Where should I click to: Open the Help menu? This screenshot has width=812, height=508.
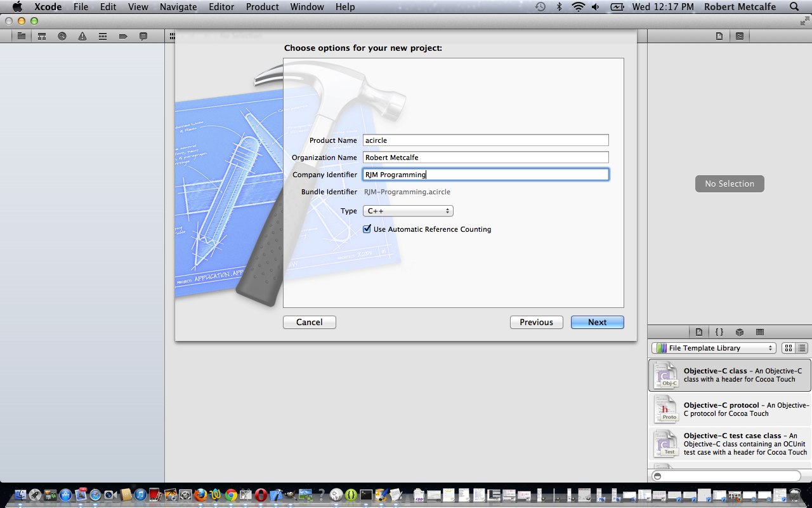coord(345,7)
